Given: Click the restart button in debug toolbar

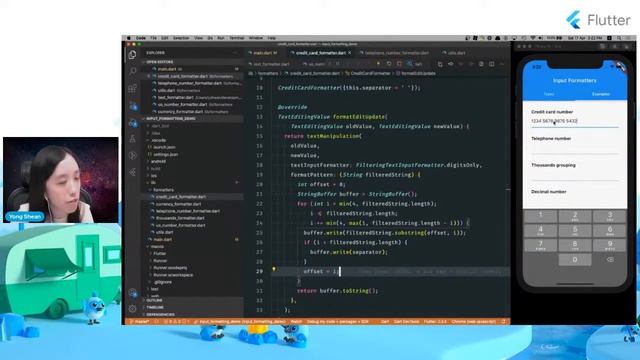Looking at the screenshot, I should [x=389, y=64].
